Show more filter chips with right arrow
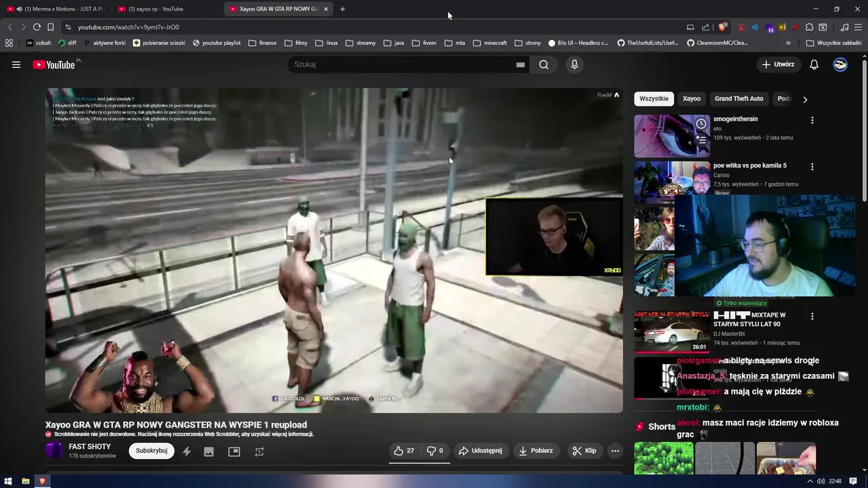This screenshot has height=488, width=868. [805, 100]
